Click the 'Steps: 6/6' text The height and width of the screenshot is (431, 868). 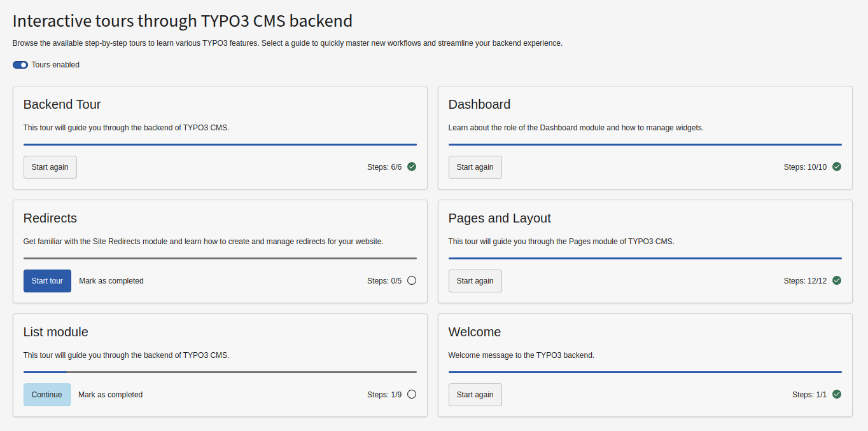pyautogui.click(x=384, y=167)
